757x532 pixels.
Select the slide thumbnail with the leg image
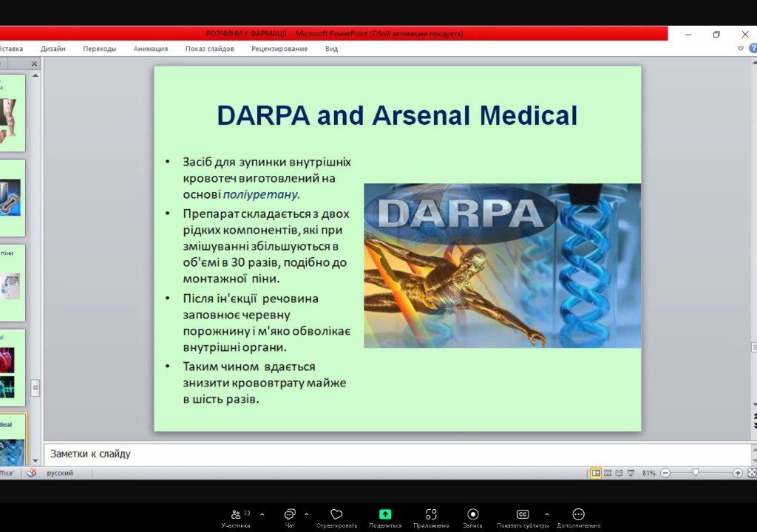click(12, 112)
